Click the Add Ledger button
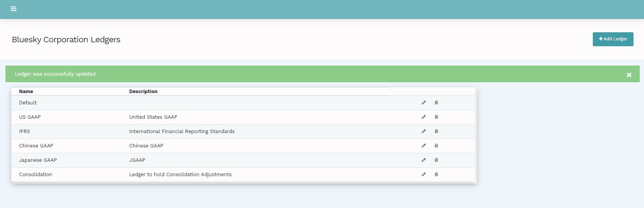Screen dimensions: 644x208 (613, 39)
